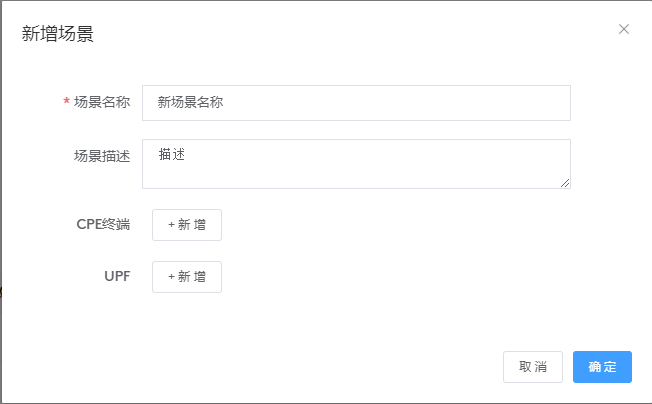Click the description textarea resize handle

click(x=565, y=183)
